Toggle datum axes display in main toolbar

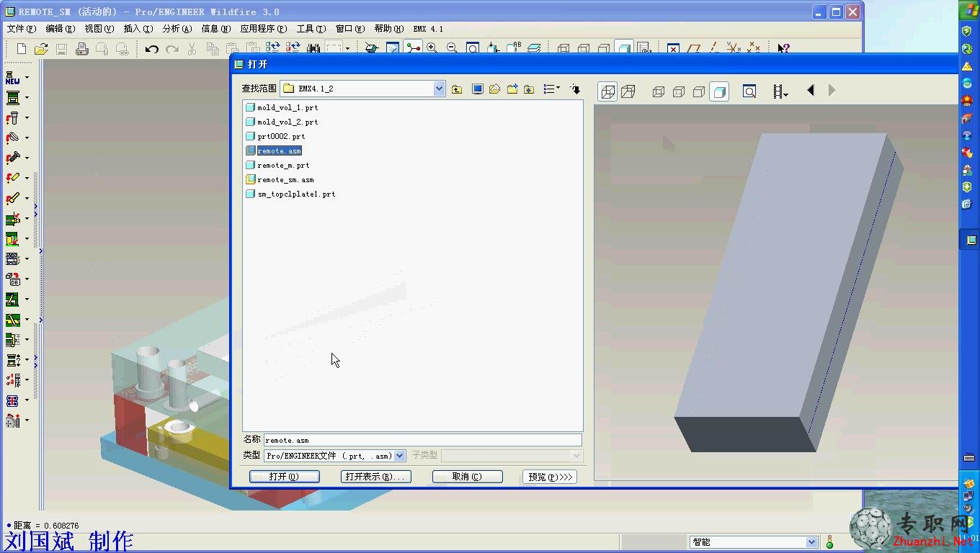coord(713,48)
